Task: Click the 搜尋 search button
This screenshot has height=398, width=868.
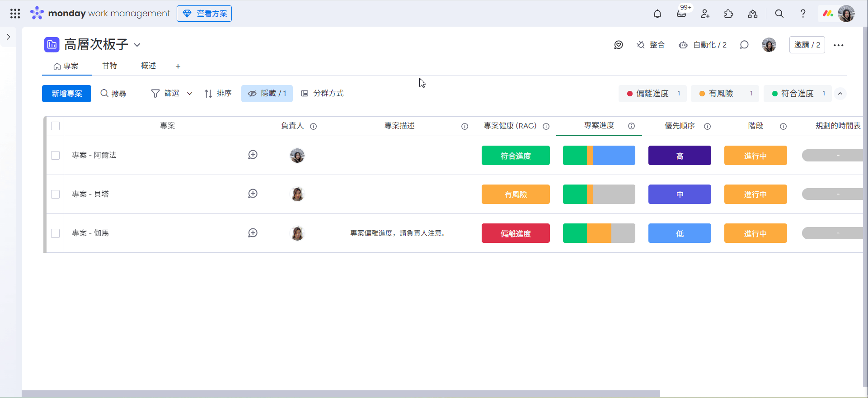Action: point(113,94)
